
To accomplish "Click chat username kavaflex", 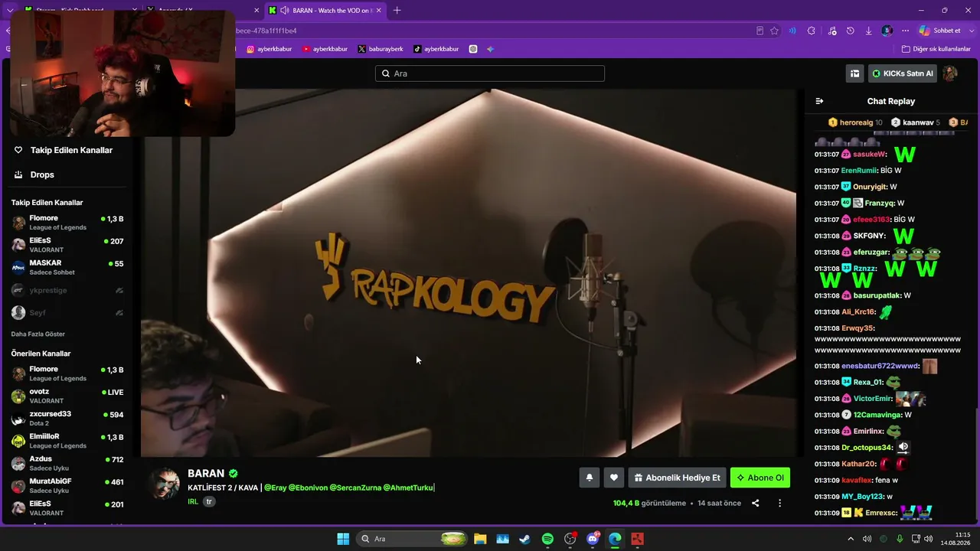I will [857, 481].
